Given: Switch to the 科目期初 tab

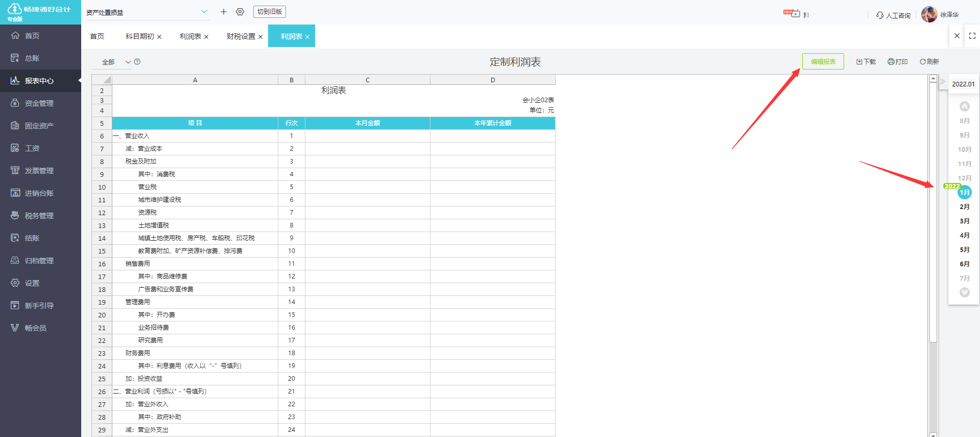Looking at the screenshot, I should 139,36.
